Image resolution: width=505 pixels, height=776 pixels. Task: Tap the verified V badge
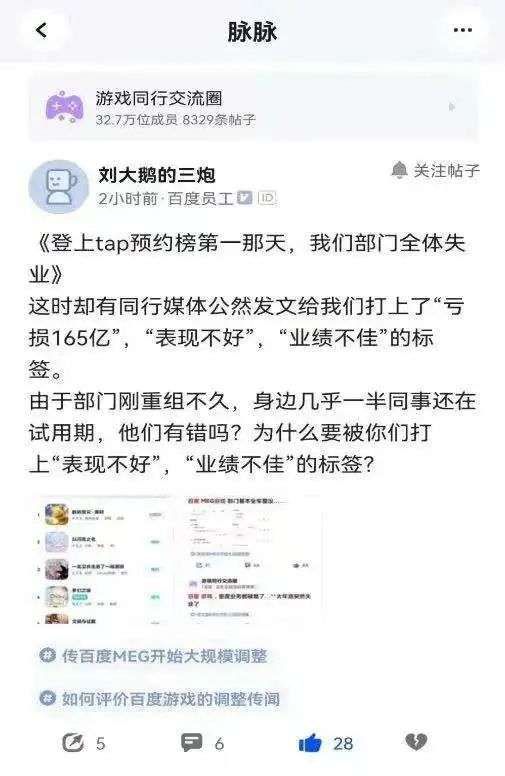click(245, 197)
